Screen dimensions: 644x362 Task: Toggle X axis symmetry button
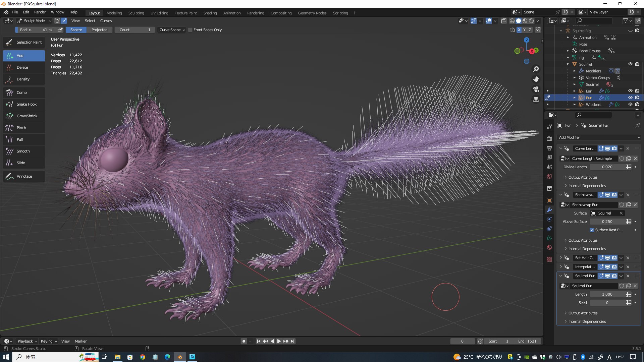(519, 30)
